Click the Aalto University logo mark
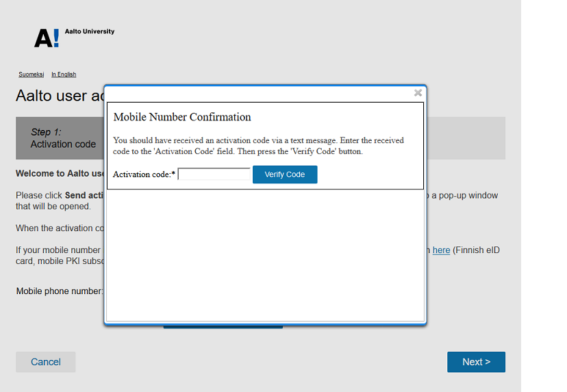This screenshot has width=567, height=392. pos(47,38)
